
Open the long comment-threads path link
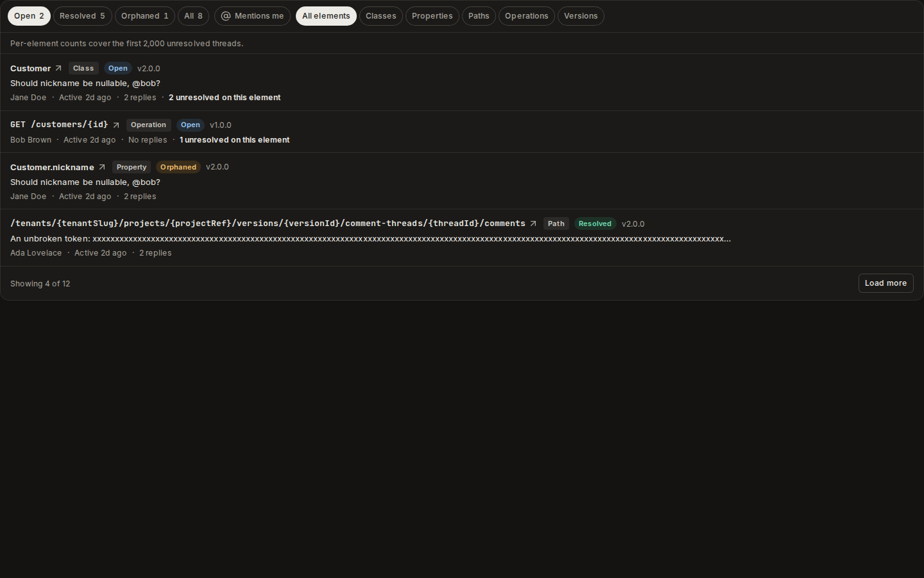pos(268,223)
